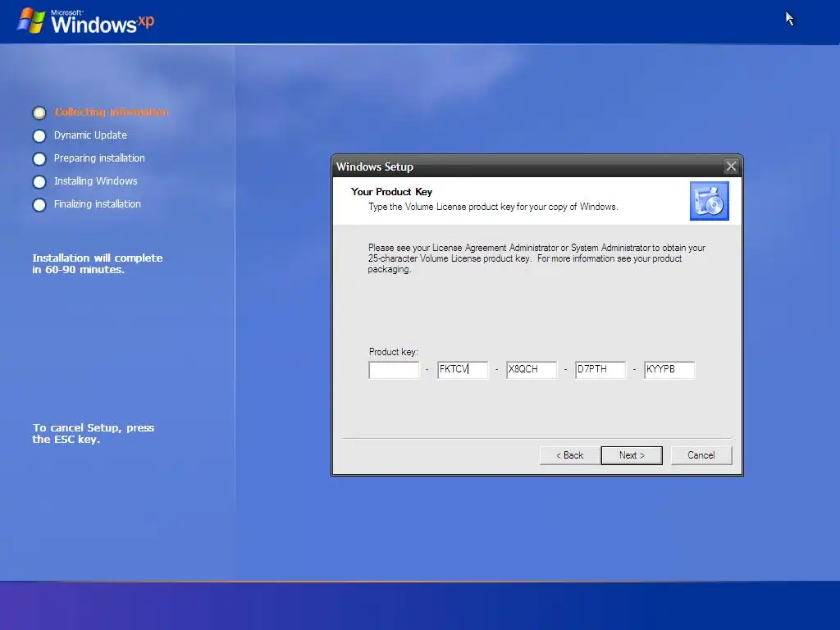Click the Dynamic Update step bullet
The width and height of the screenshot is (840, 630).
pos(39,136)
